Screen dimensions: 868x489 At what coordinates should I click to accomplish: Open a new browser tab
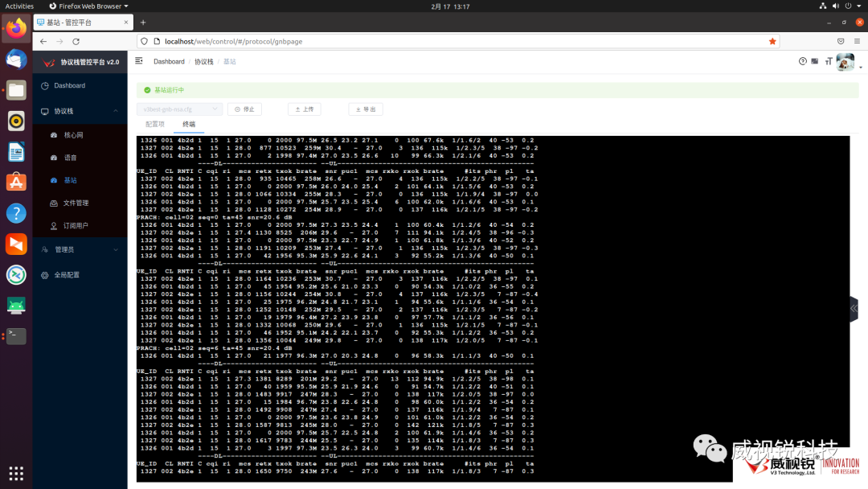point(143,23)
